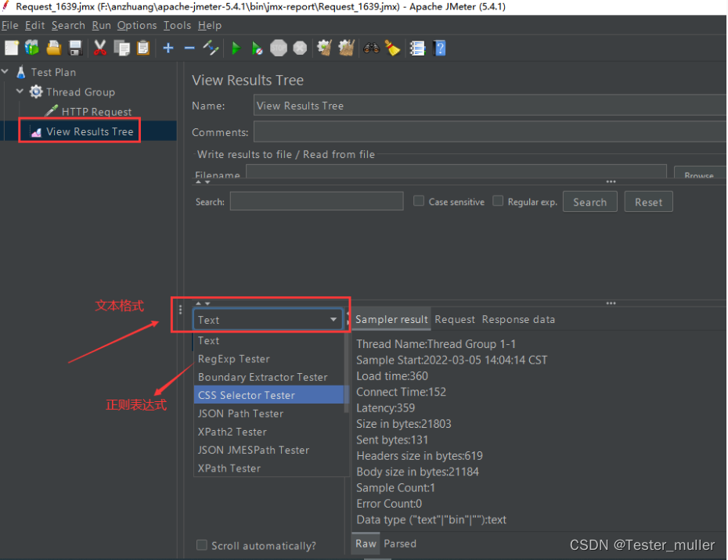
Task: Switch to the Request tab
Action: coord(455,319)
